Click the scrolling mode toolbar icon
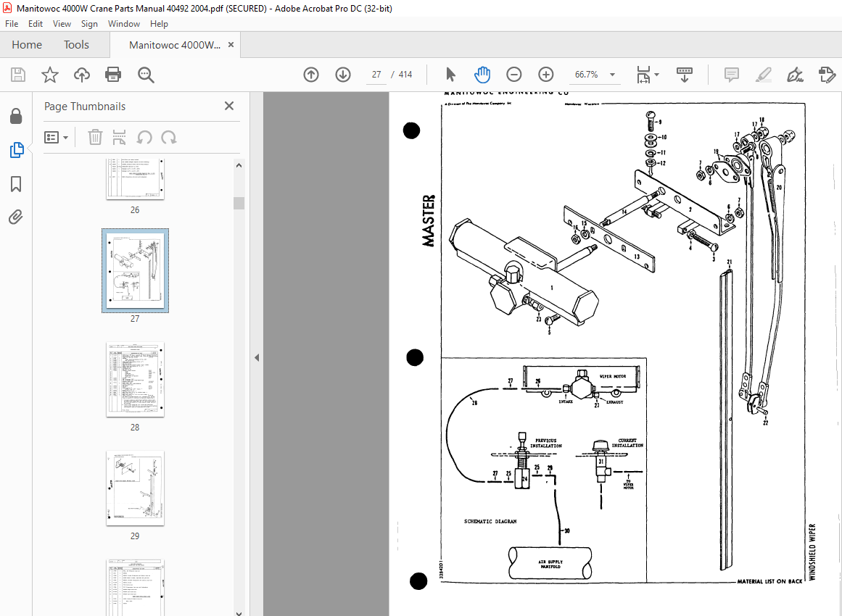This screenshot has height=616, width=842. tap(684, 75)
